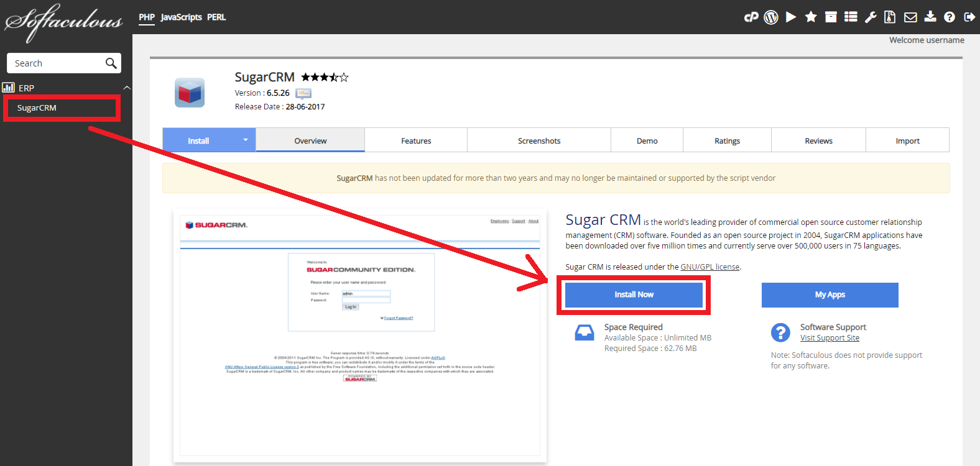Viewport: 980px width, 466px height.
Task: Open the Visit Support Site link
Action: 830,337
